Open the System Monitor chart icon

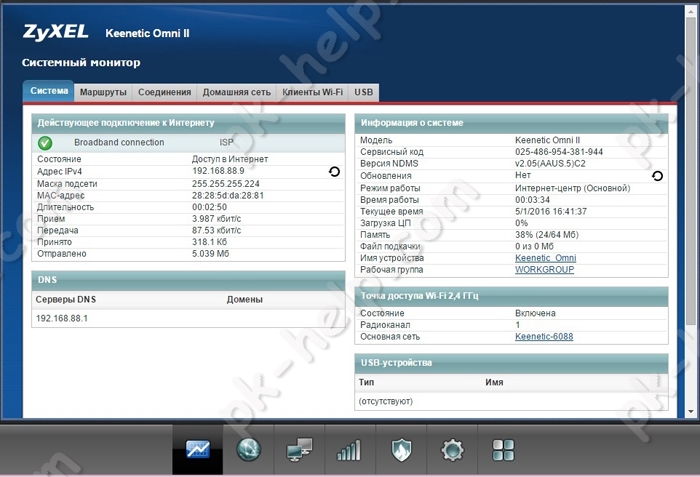tap(197, 449)
